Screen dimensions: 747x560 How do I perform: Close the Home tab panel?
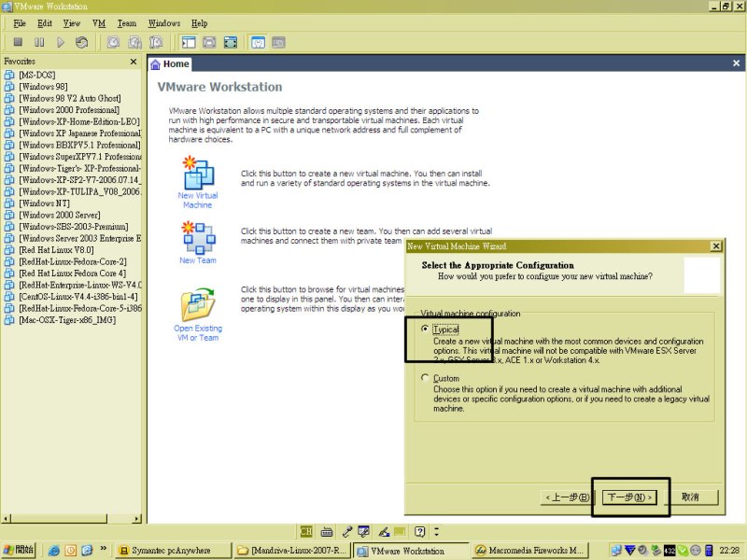tap(736, 63)
